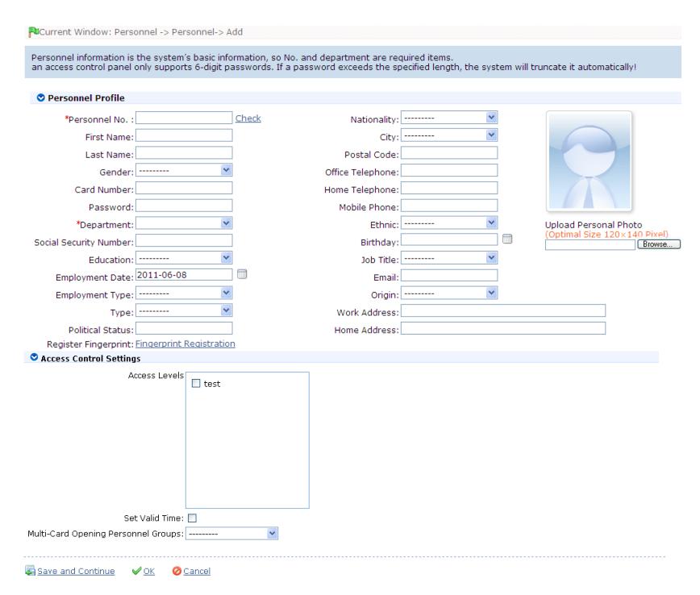
Task: Focus the Social Security Number field
Action: click(184, 240)
